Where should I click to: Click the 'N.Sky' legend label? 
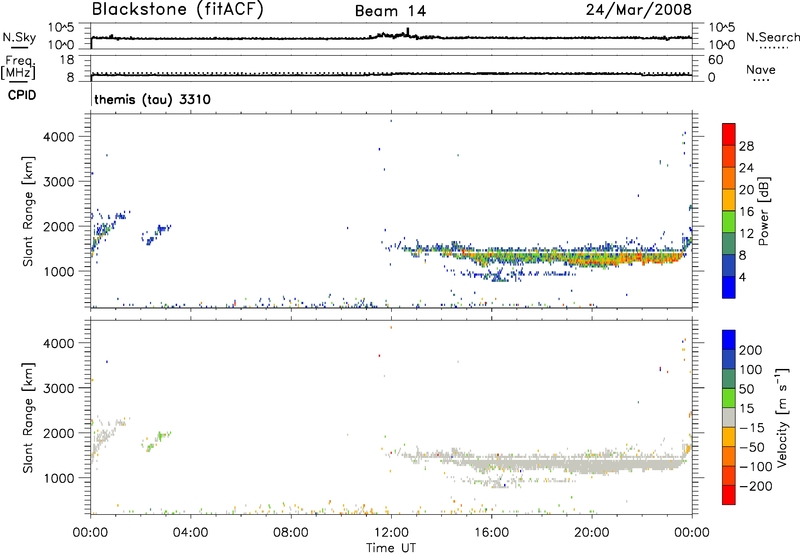tap(19, 37)
